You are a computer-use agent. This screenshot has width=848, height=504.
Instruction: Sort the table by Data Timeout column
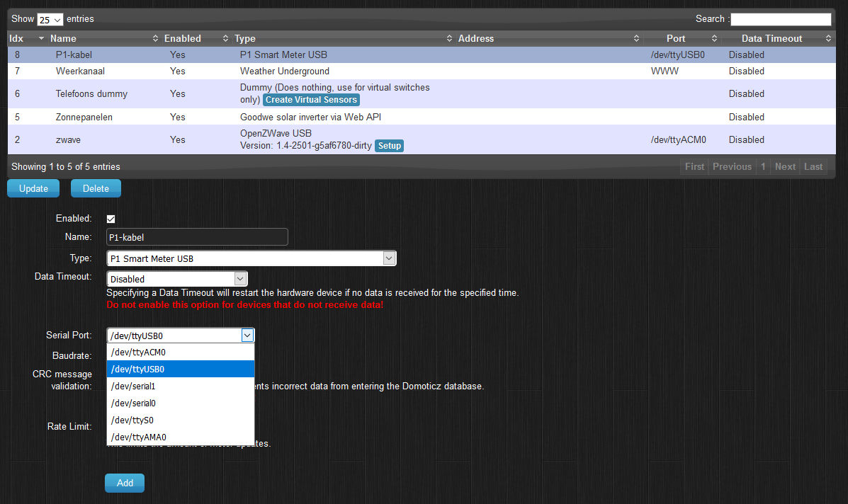click(x=778, y=38)
